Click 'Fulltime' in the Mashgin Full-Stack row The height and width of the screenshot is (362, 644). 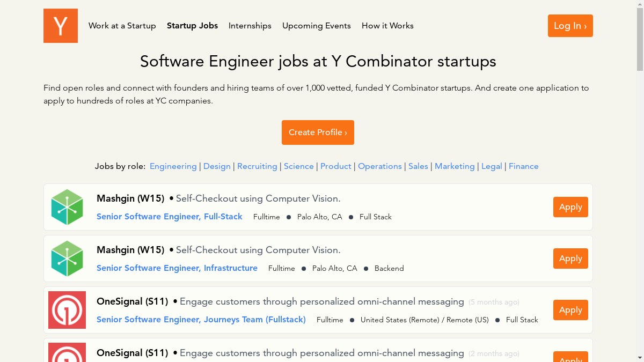coord(267,217)
